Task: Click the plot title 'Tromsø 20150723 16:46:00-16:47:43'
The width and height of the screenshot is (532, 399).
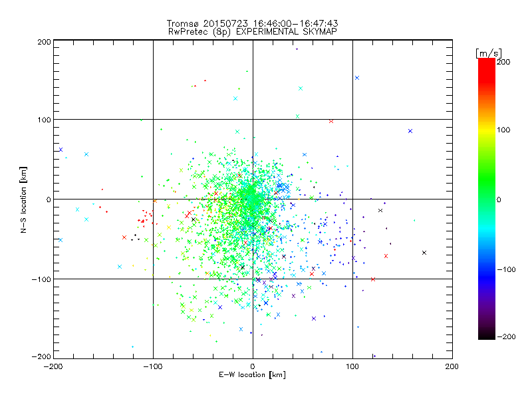Action: (253, 23)
